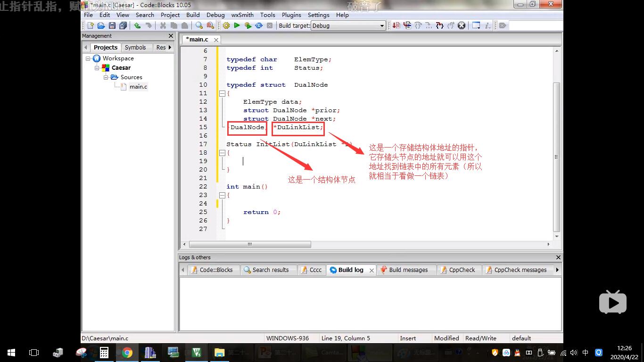The width and height of the screenshot is (644, 362).
Task: Toggle fold marker at line 18
Action: [222, 153]
